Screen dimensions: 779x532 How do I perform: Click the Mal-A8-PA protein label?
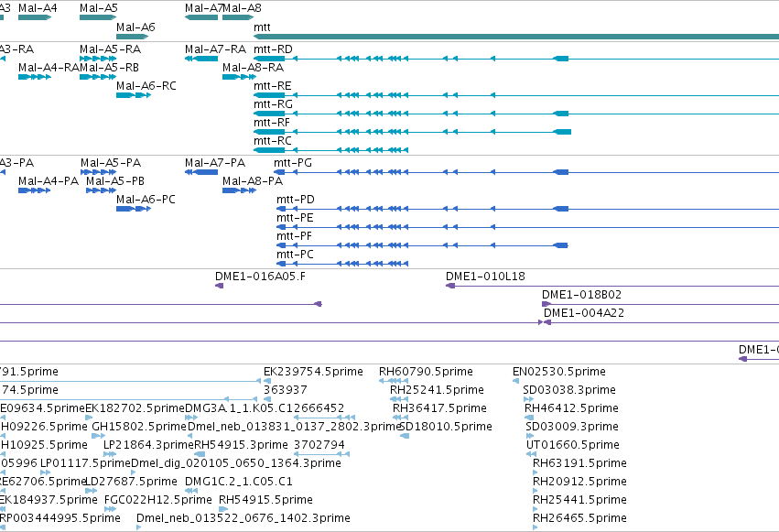pos(253,181)
